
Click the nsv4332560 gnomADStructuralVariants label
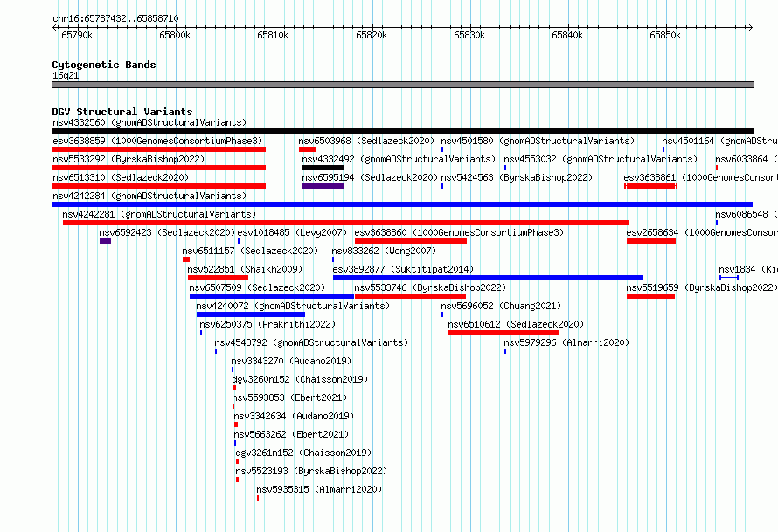point(149,122)
